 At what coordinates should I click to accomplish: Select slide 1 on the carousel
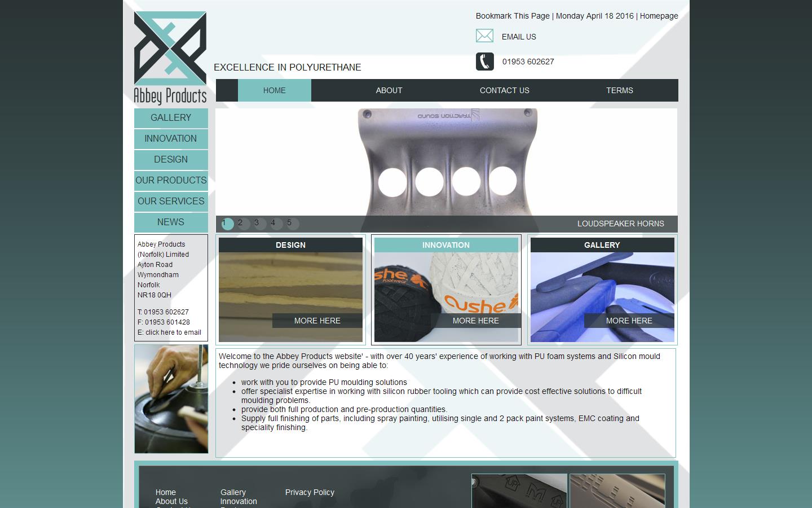coord(228,224)
